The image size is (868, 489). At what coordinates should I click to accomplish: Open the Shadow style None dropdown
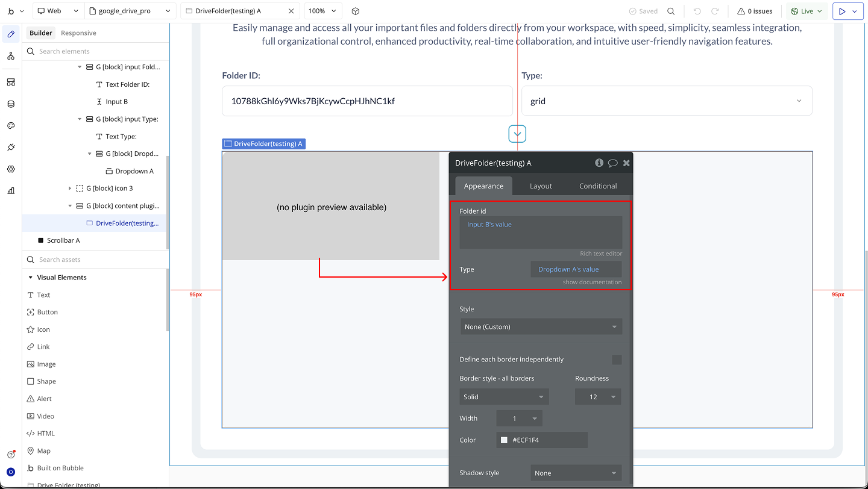(576, 473)
